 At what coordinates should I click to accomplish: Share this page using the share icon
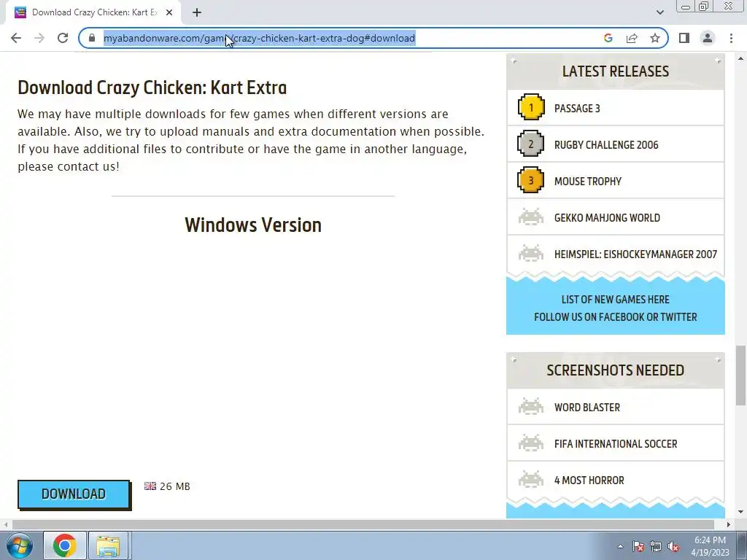pos(632,38)
